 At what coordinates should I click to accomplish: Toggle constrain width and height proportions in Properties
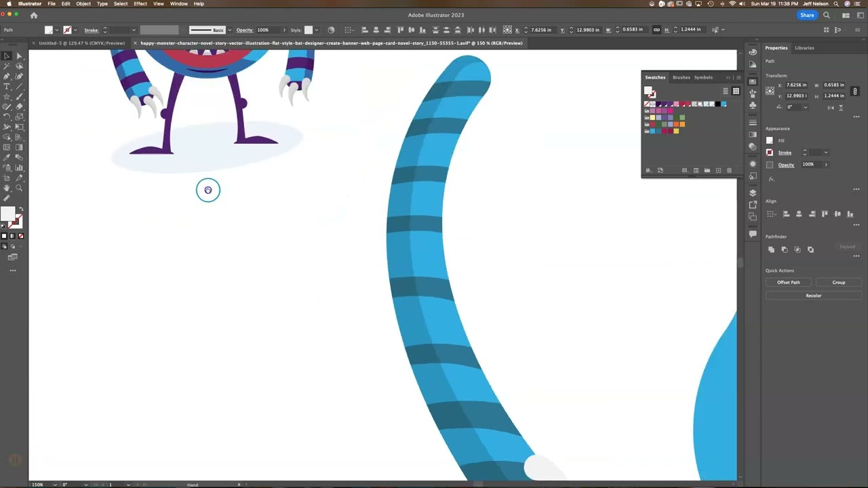point(855,91)
